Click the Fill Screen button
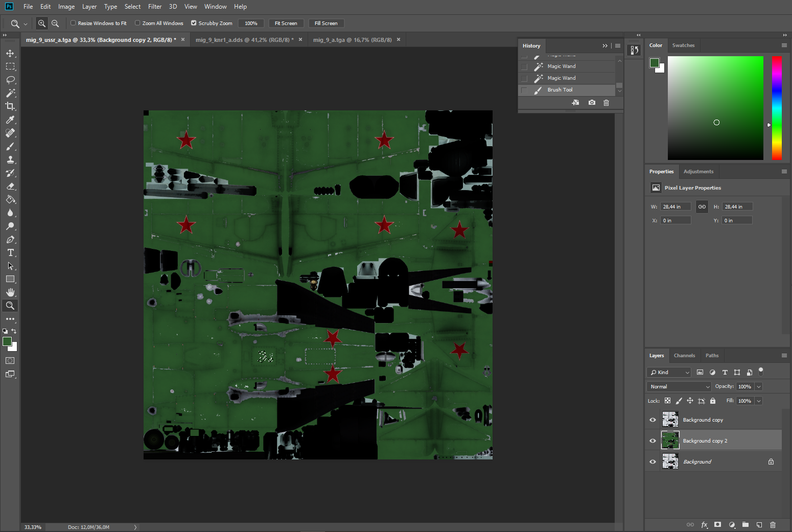 click(x=326, y=24)
